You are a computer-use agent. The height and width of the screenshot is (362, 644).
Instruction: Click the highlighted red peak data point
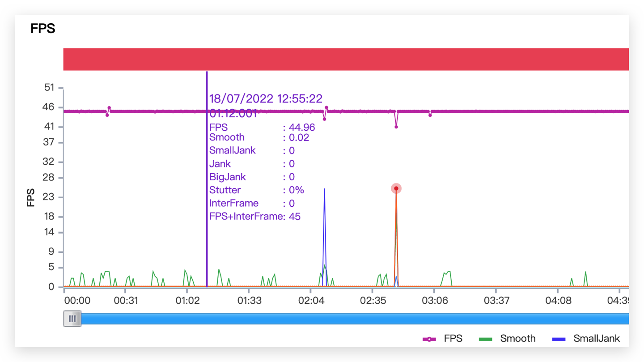(x=396, y=188)
